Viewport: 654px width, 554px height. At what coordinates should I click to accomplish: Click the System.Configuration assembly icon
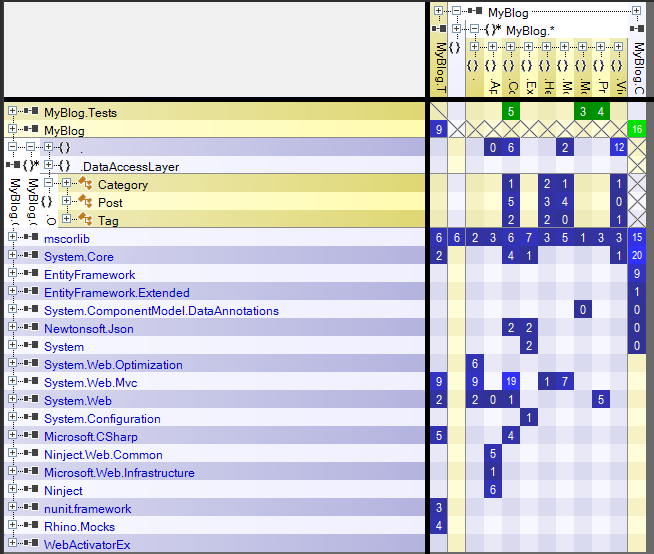coord(31,417)
